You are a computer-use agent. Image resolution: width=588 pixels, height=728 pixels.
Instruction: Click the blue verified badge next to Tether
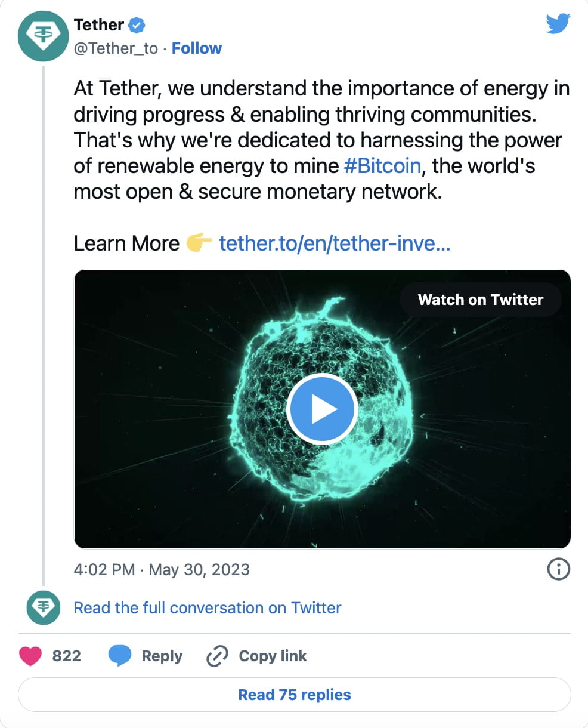click(136, 24)
